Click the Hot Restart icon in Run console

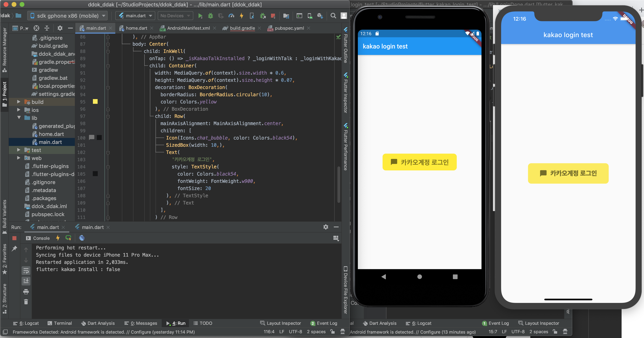coord(68,238)
